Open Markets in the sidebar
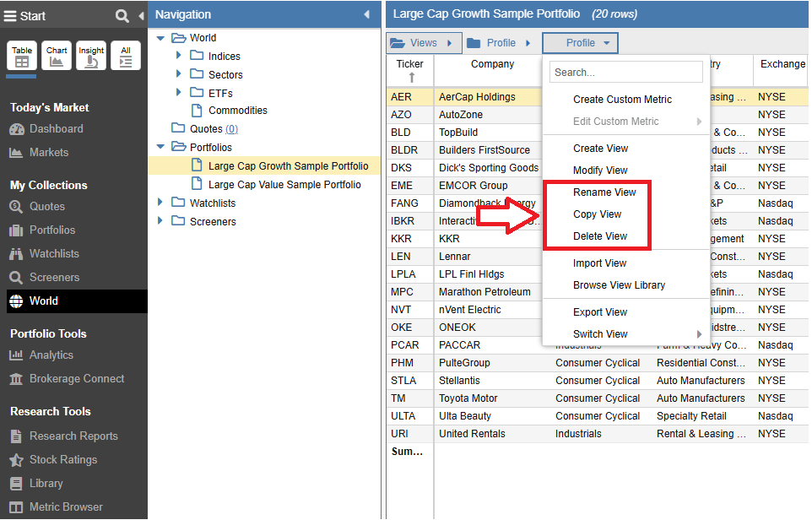 [40, 153]
